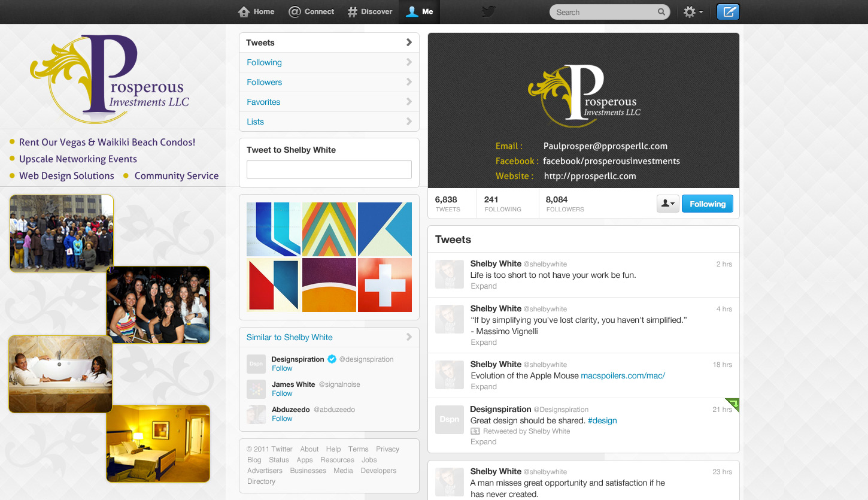The image size is (868, 500).
Task: Open the Jobs footer link
Action: click(x=369, y=460)
